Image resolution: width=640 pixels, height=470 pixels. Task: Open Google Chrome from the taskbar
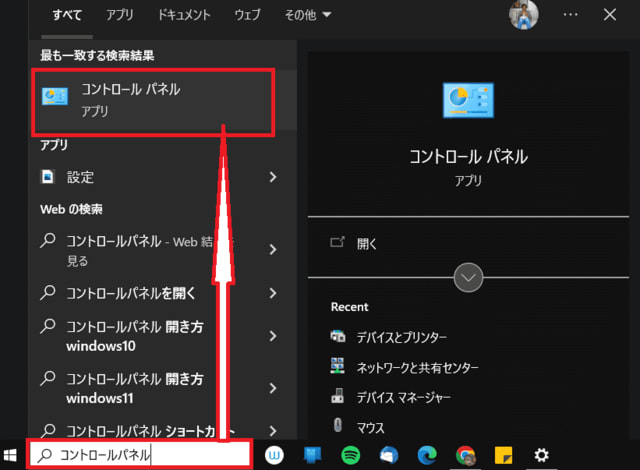465,455
